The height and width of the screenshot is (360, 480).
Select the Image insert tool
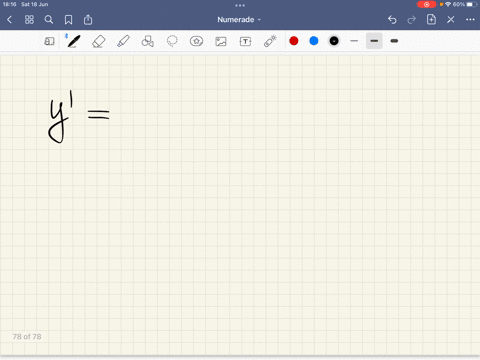pyautogui.click(x=221, y=41)
